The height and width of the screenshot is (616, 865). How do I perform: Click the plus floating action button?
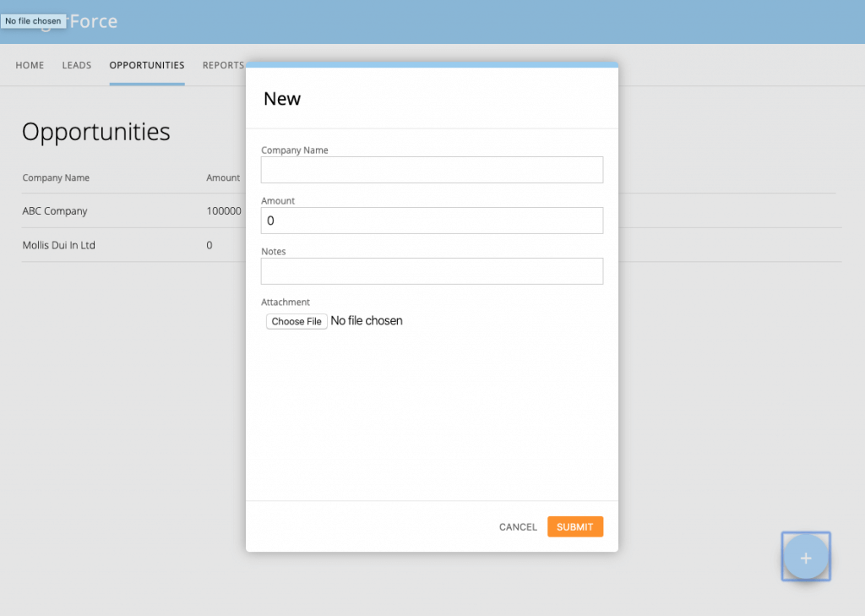(805, 557)
